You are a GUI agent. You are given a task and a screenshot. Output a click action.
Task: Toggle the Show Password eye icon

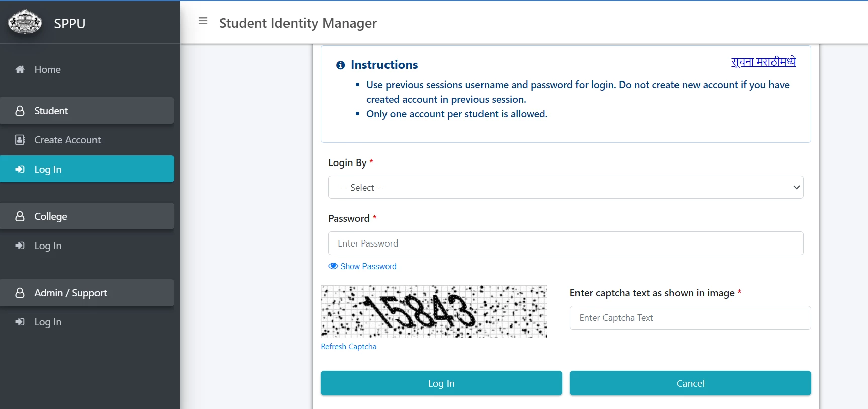[x=333, y=266]
